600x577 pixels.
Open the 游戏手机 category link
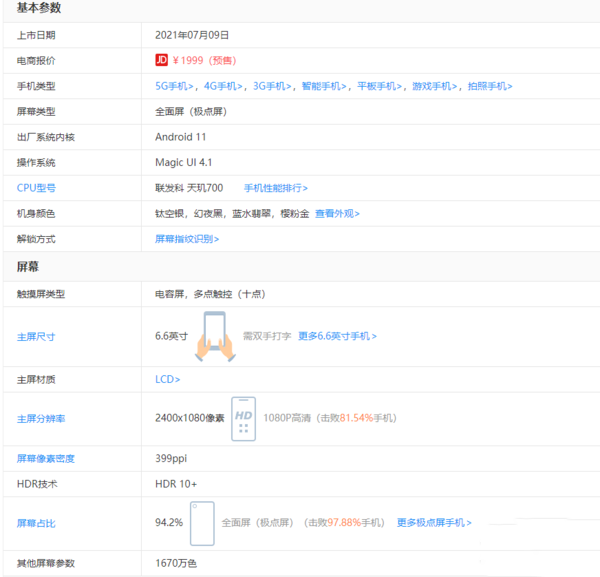437,86
